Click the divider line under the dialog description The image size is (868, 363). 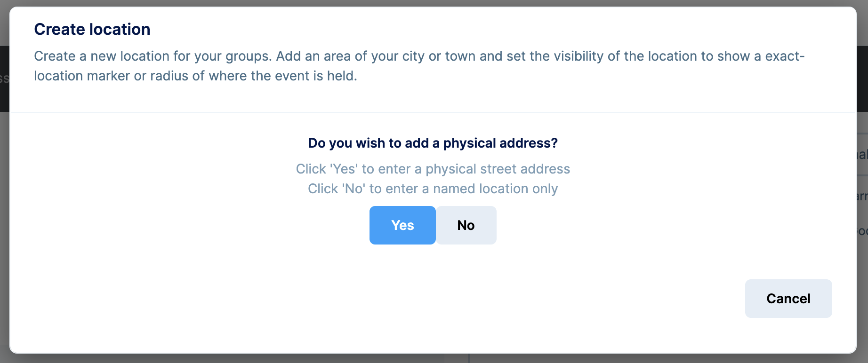433,112
